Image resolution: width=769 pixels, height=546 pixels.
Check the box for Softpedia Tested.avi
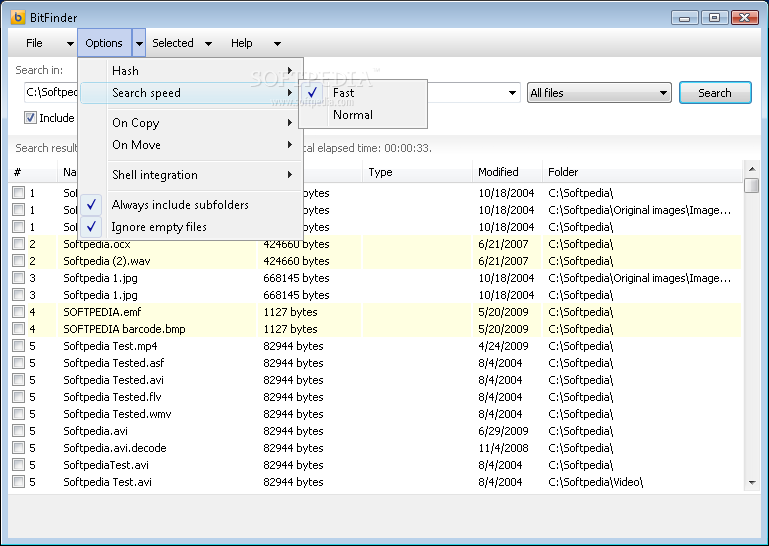(19, 380)
